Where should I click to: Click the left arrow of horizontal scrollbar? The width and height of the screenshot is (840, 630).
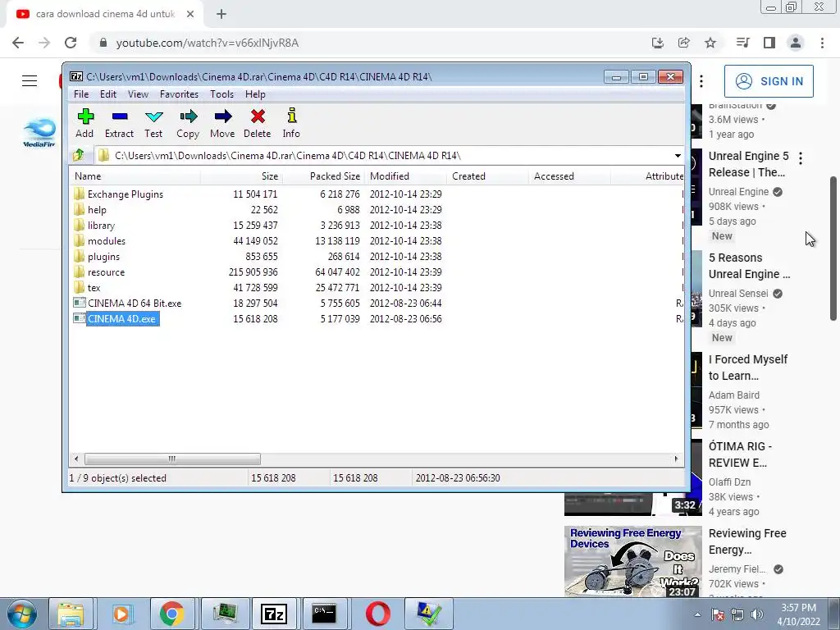coord(76,459)
